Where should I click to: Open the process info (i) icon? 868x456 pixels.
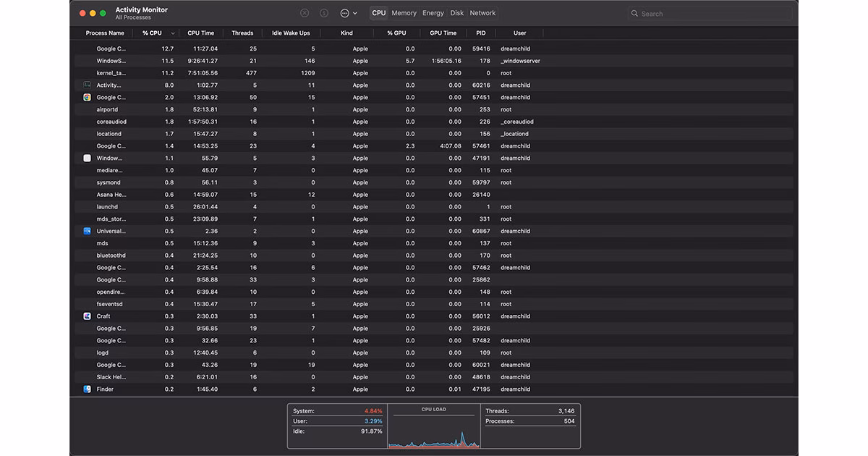324,13
